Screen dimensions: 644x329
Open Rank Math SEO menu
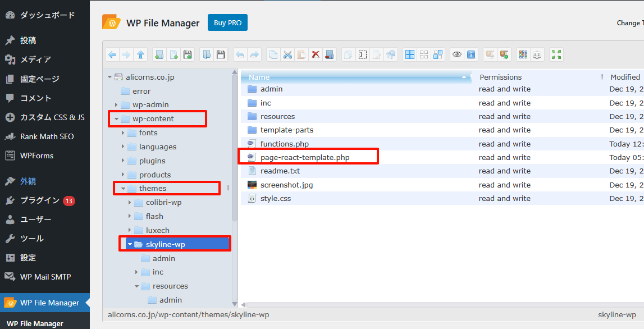[47, 136]
